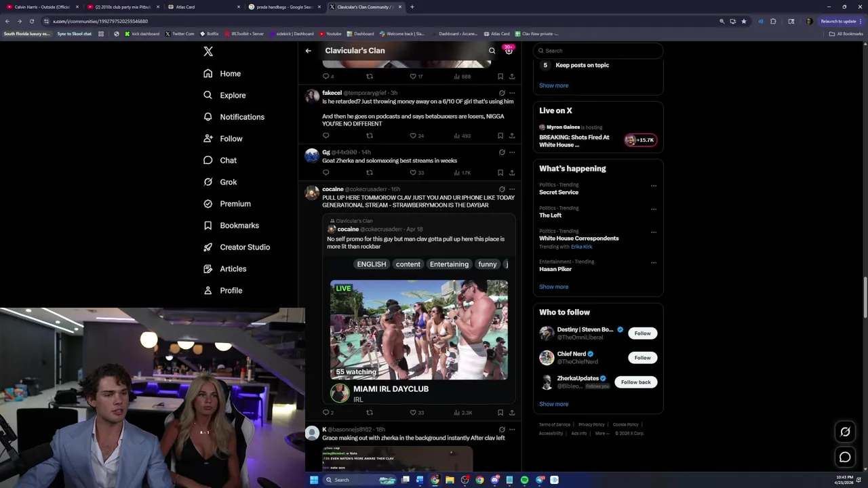Reply to the fakecel post
This screenshot has width=868, height=488.
coord(325,136)
